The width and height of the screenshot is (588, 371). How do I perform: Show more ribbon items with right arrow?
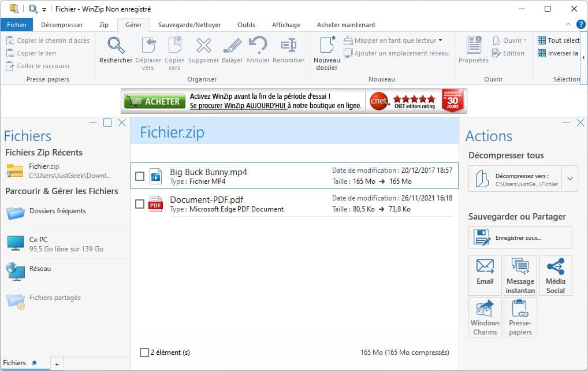tap(583, 57)
